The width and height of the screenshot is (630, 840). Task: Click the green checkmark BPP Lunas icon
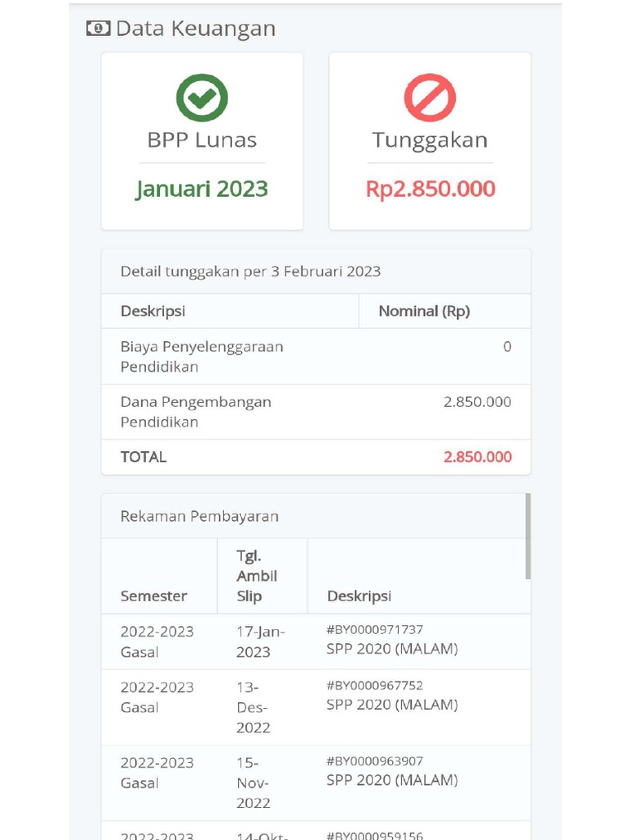click(202, 98)
